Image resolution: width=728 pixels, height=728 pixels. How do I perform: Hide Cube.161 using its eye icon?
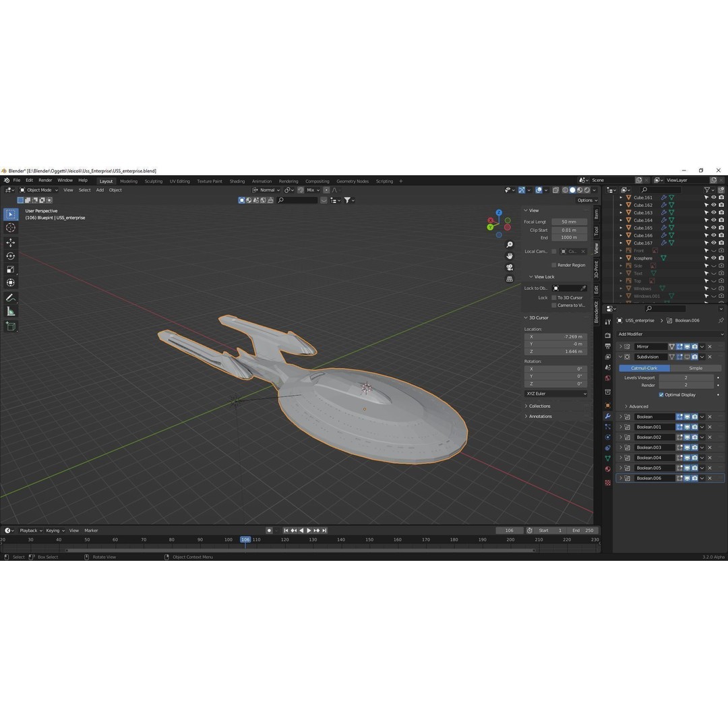click(x=714, y=198)
